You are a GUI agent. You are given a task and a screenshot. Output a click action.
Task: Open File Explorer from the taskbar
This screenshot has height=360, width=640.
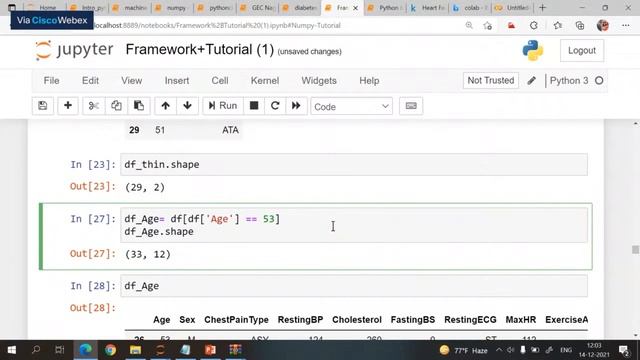point(136,350)
